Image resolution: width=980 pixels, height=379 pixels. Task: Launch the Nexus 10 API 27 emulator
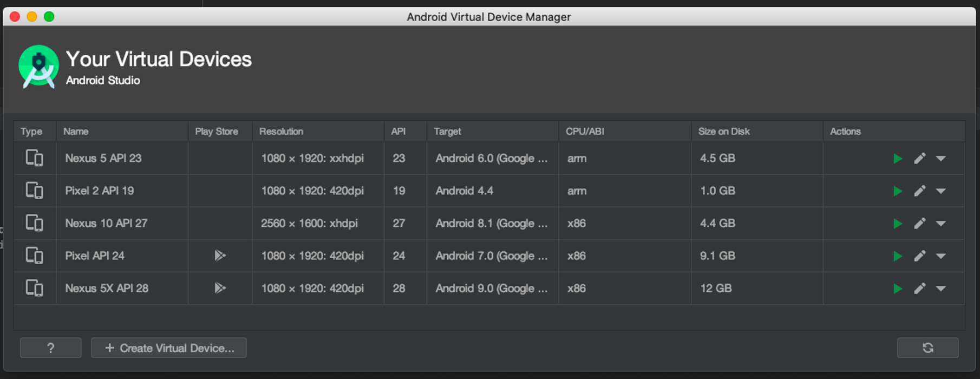[897, 224]
